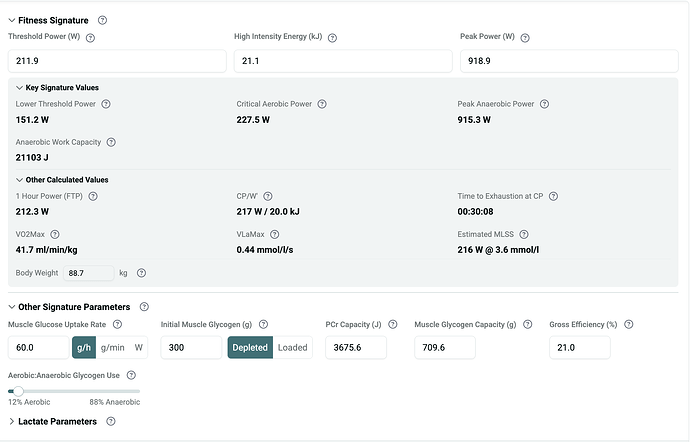This screenshot has width=690, height=442.
Task: Open Lower Threshold Power help icon
Action: 106,104
